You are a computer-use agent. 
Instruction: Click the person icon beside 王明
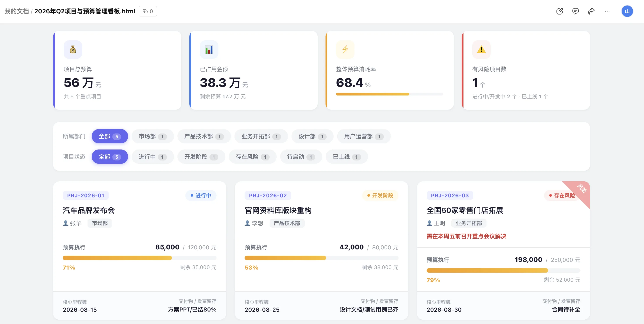point(429,223)
